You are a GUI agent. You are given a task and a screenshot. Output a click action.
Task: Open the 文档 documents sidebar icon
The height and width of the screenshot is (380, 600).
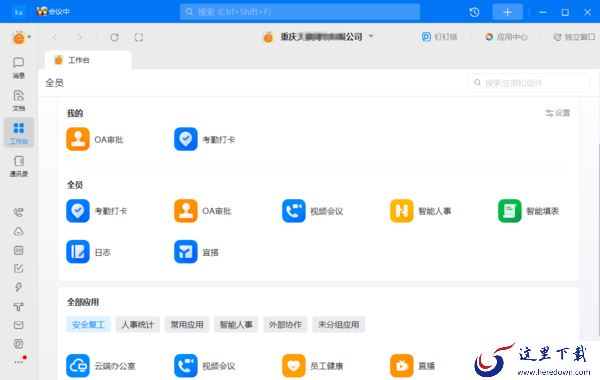[19, 100]
